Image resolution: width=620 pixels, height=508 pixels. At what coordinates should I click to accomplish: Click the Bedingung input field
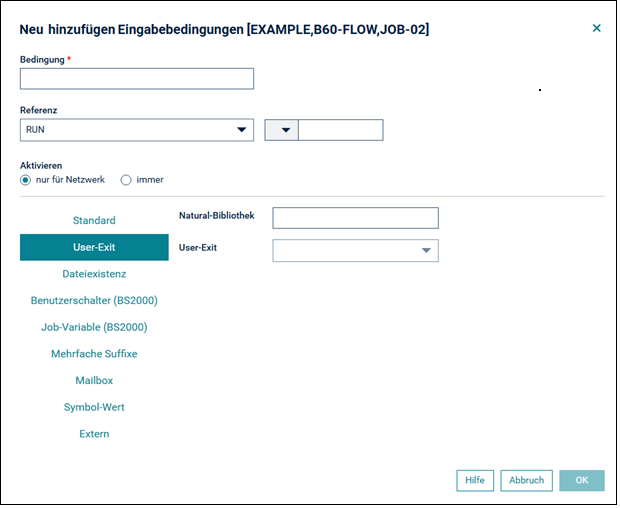(137, 79)
